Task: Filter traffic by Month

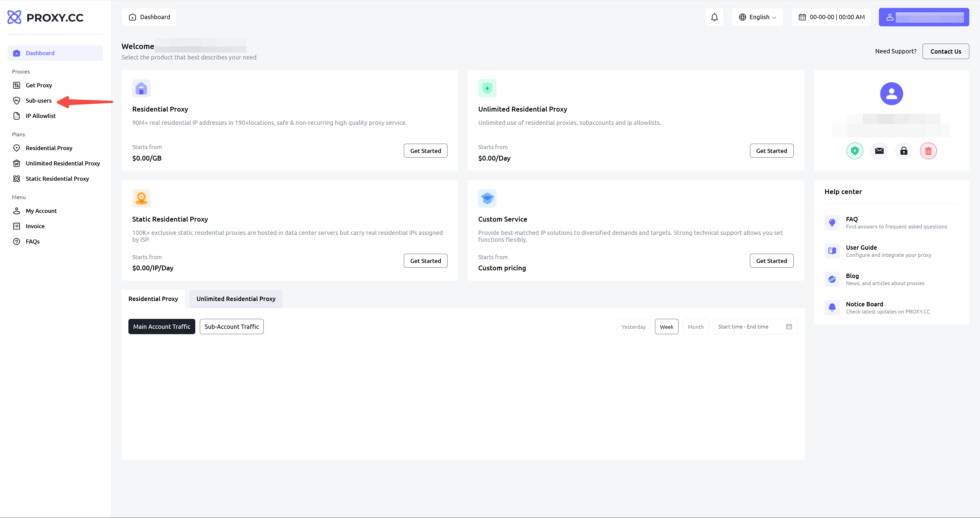Action: 696,327
